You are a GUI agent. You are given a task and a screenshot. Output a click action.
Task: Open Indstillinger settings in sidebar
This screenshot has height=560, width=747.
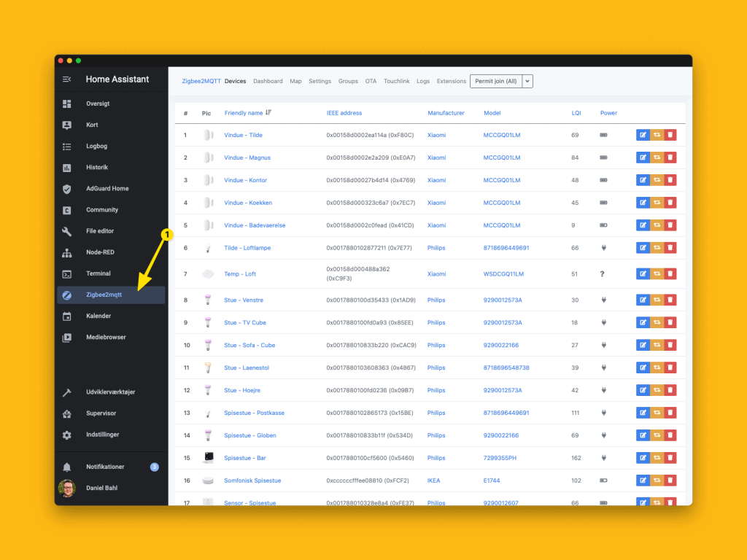[x=111, y=435]
